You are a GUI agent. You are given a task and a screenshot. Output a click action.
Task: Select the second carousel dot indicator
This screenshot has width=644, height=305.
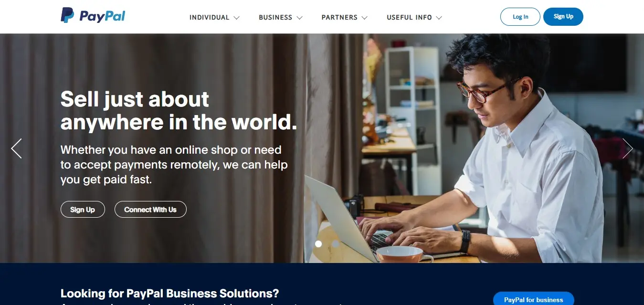(336, 244)
